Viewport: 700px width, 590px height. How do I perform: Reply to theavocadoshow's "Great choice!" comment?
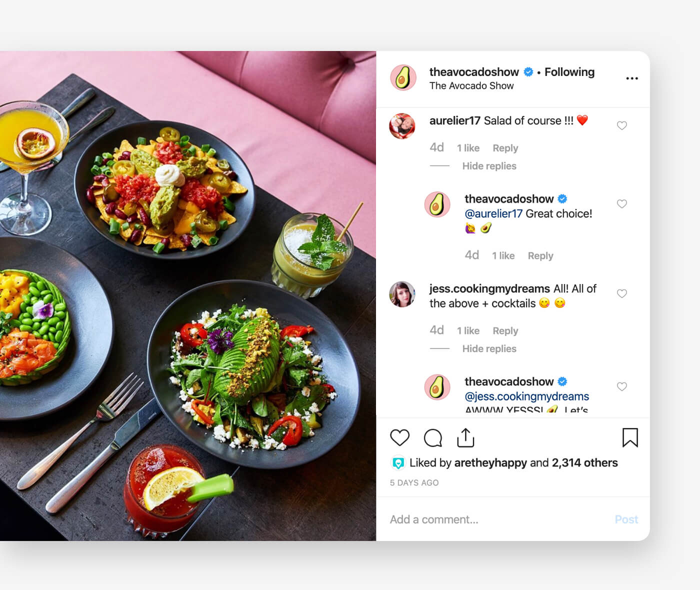pos(540,255)
